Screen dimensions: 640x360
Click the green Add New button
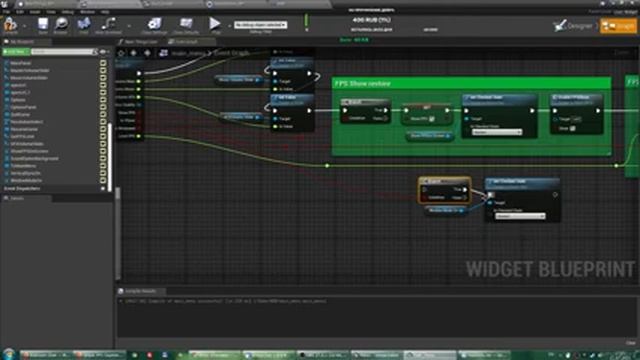click(16, 52)
